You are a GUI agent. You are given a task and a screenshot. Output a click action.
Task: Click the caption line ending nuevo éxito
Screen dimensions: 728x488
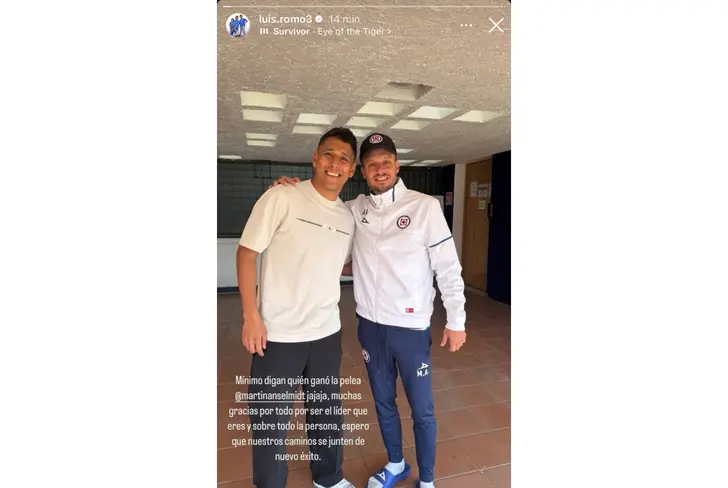tap(298, 456)
